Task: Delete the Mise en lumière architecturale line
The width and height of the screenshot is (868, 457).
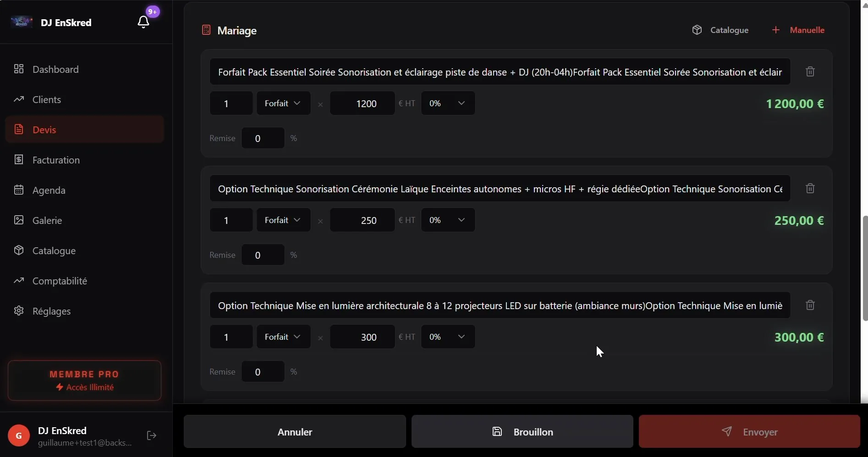Action: pos(810,305)
